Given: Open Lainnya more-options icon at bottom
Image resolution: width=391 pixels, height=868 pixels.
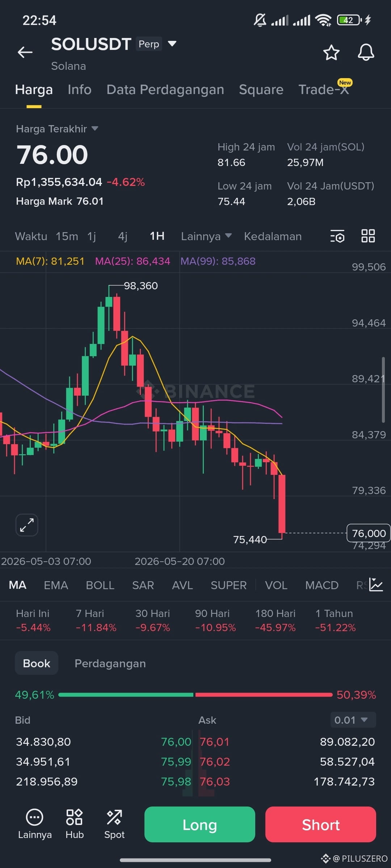Looking at the screenshot, I should coord(35,824).
